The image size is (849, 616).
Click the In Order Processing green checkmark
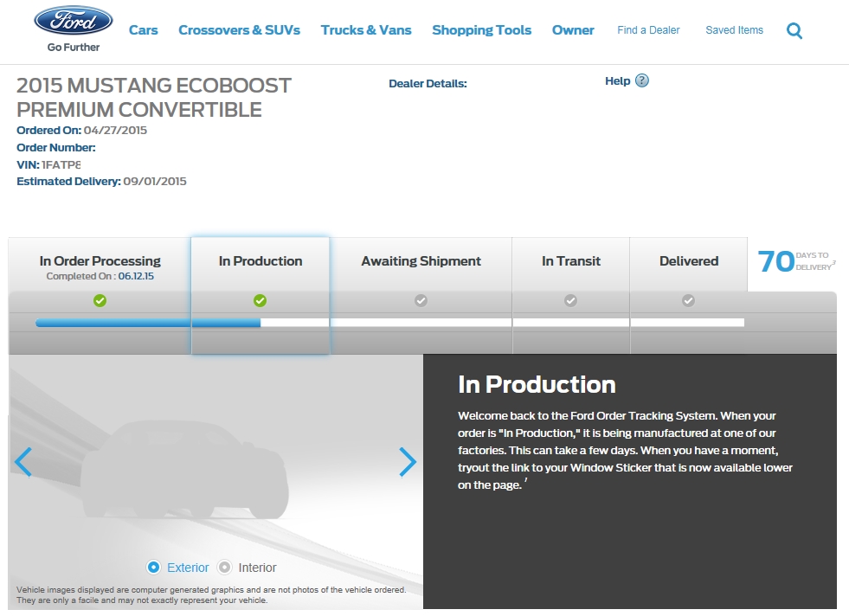coord(100,300)
